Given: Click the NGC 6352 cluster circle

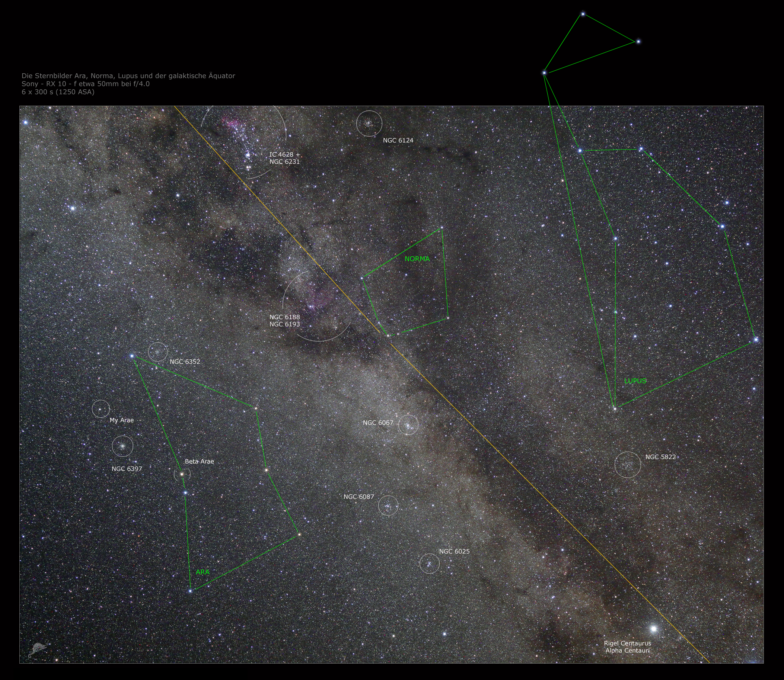Looking at the screenshot, I should point(157,352).
